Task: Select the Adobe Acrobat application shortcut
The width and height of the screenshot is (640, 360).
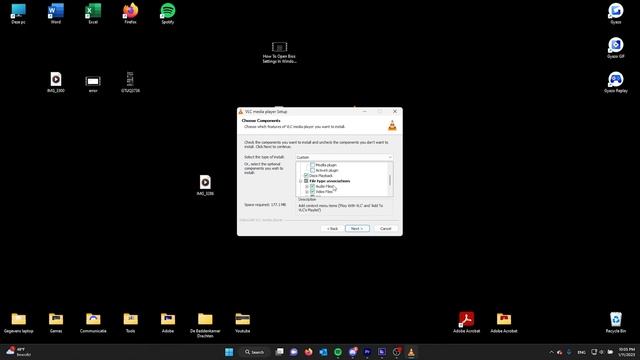Action: point(466,322)
